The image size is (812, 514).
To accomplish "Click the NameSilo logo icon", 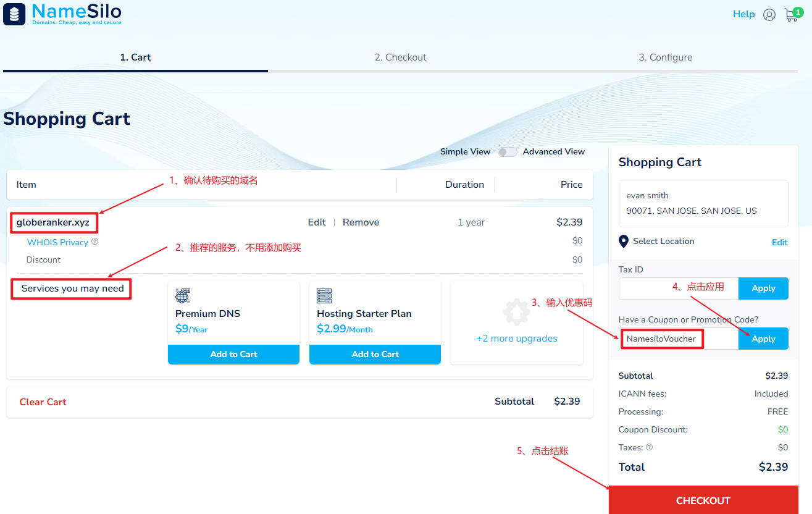I will click(14, 14).
